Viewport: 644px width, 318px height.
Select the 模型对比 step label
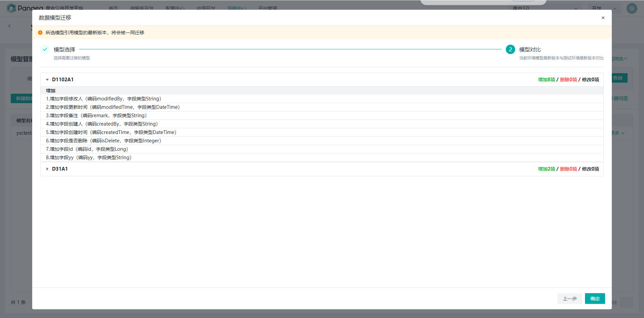pyautogui.click(x=530, y=49)
